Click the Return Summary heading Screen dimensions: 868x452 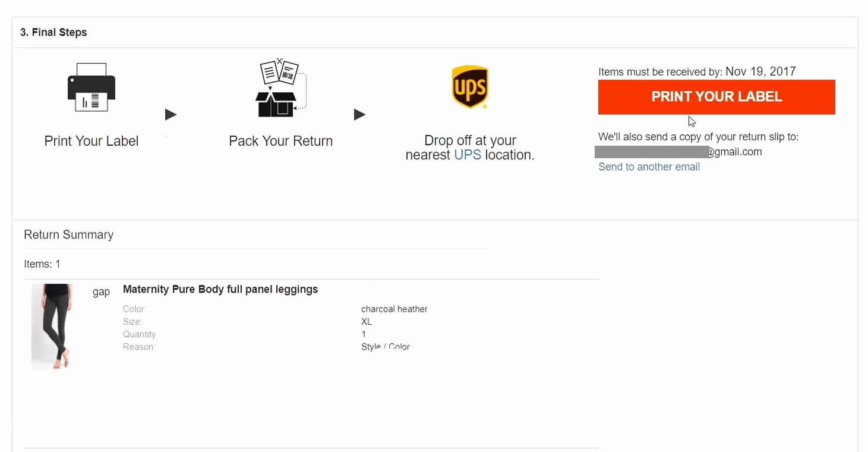tap(68, 235)
